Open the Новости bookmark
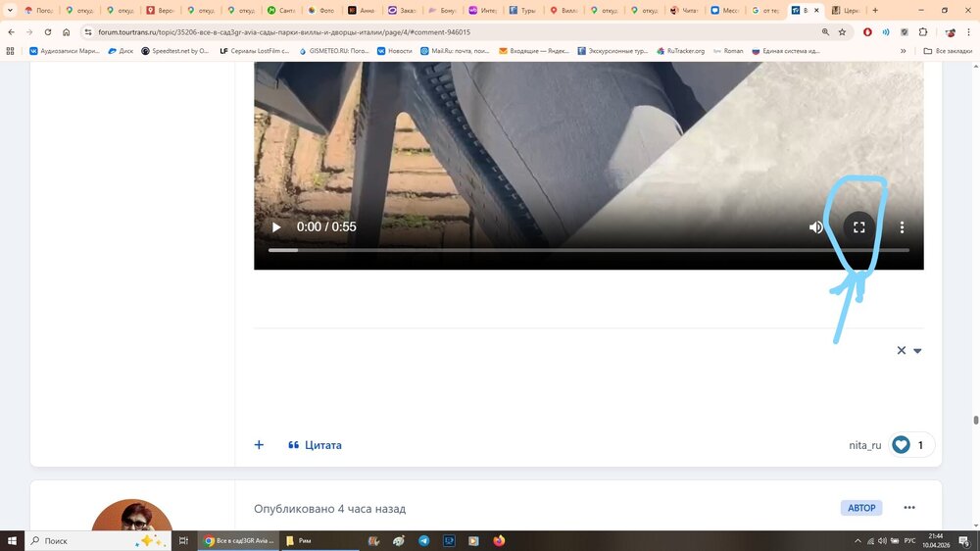The height and width of the screenshot is (551, 980). click(394, 51)
